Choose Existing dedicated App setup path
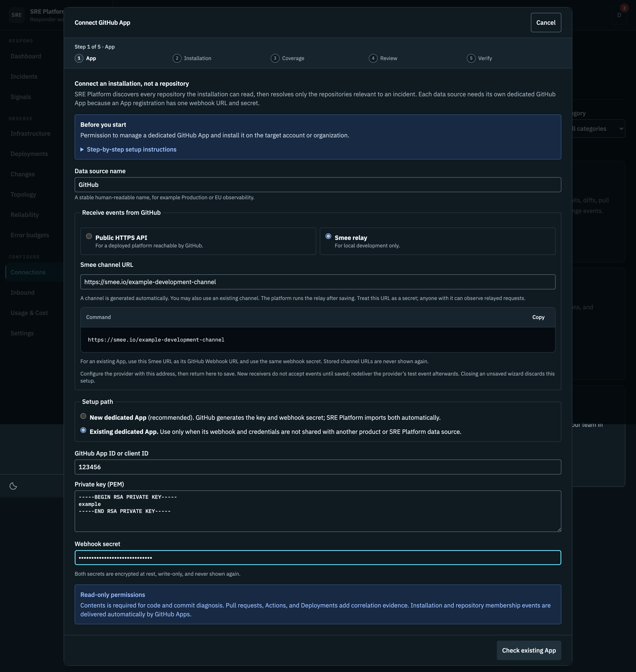Screen dimensions: 636x672 click(x=83, y=430)
